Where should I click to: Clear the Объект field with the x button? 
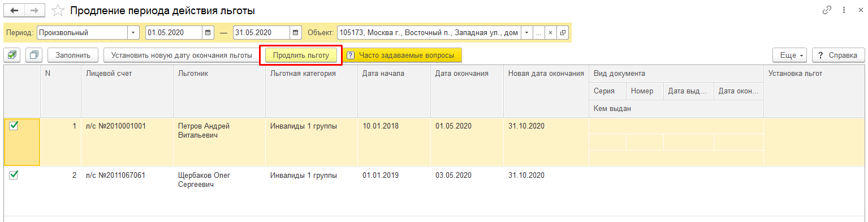(550, 32)
